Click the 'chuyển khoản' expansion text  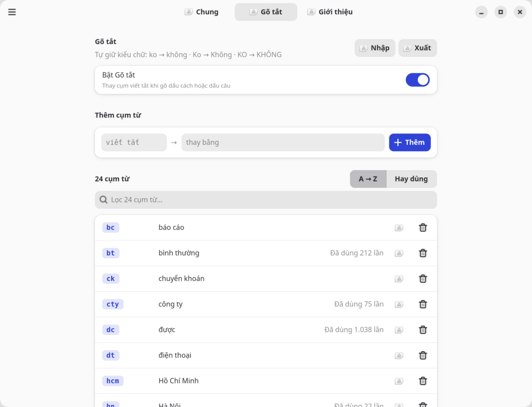182,279
